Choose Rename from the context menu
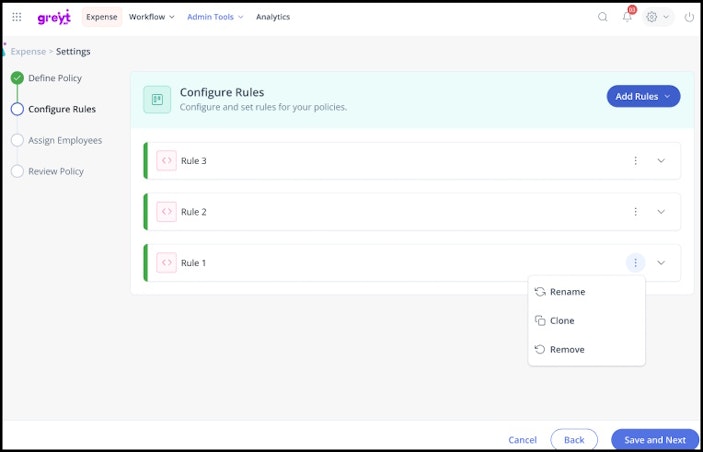 coord(586,292)
